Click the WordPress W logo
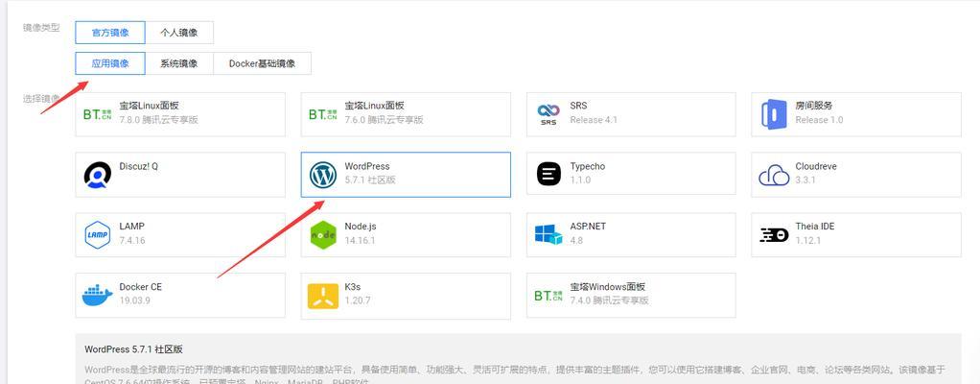The height and width of the screenshot is (384, 980). pos(323,175)
